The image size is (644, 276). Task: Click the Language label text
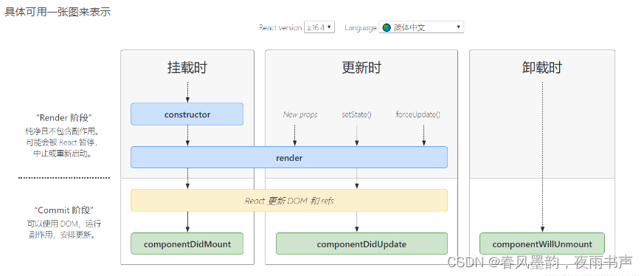[x=361, y=27]
